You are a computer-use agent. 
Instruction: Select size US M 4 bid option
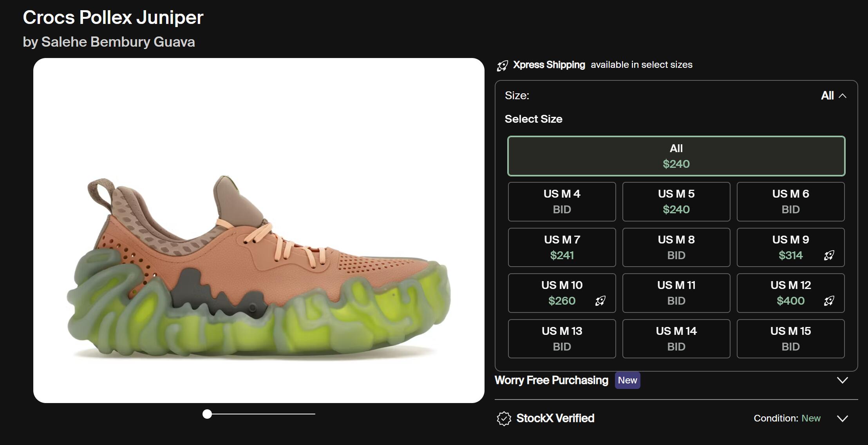(x=562, y=202)
